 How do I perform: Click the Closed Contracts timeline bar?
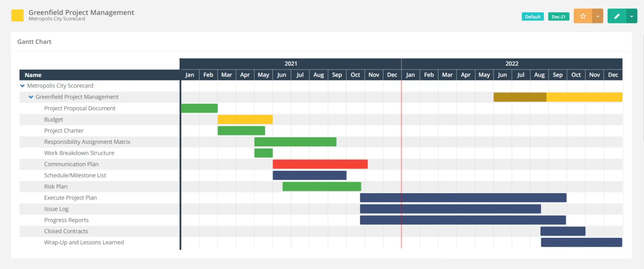point(563,231)
